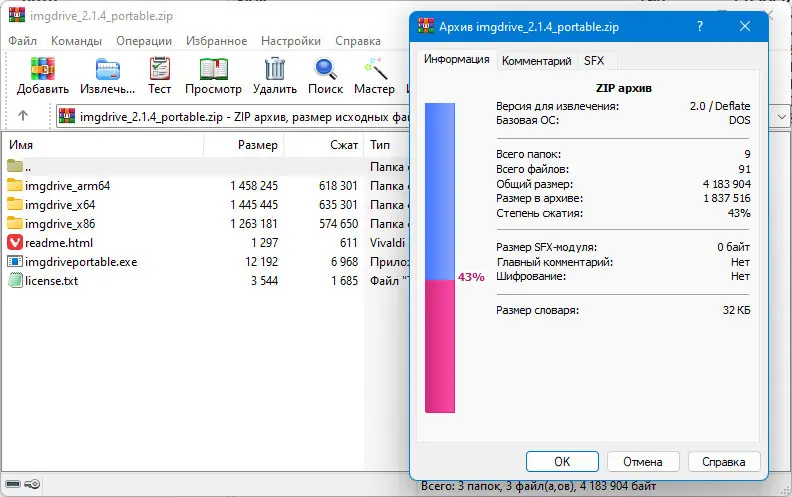Click the OK button

tap(562, 462)
